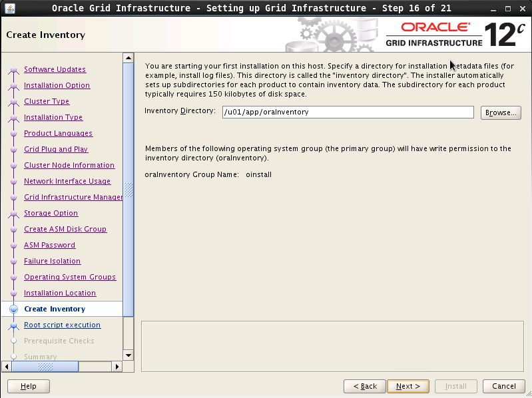The width and height of the screenshot is (532, 398).
Task: Cancel the Grid Infrastructure installation
Action: click(503, 386)
